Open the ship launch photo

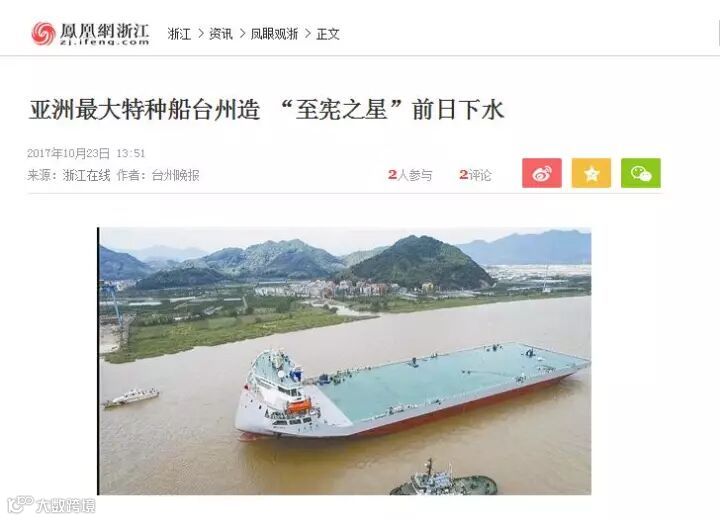344,361
